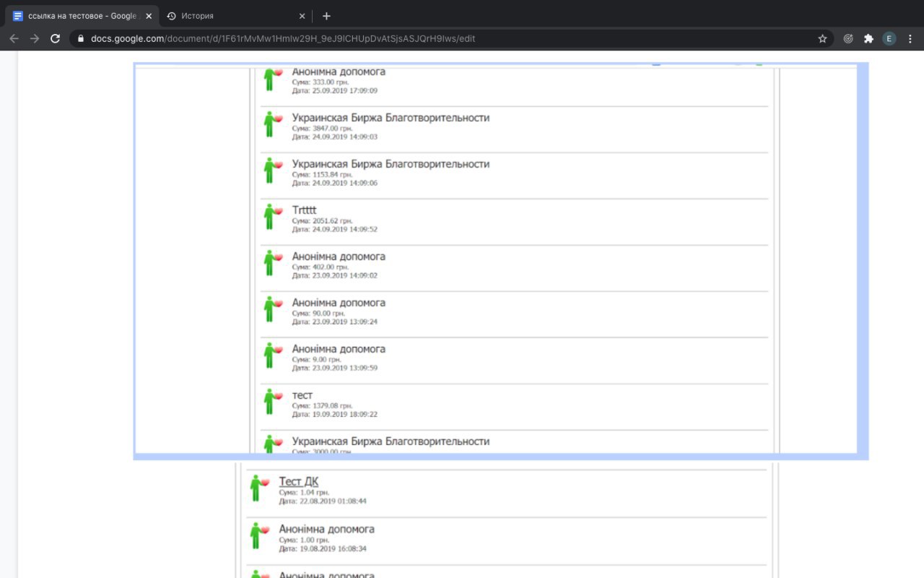924x578 pixels.
Task: Open the Extensions puzzle-piece menu
Action: (x=868, y=39)
